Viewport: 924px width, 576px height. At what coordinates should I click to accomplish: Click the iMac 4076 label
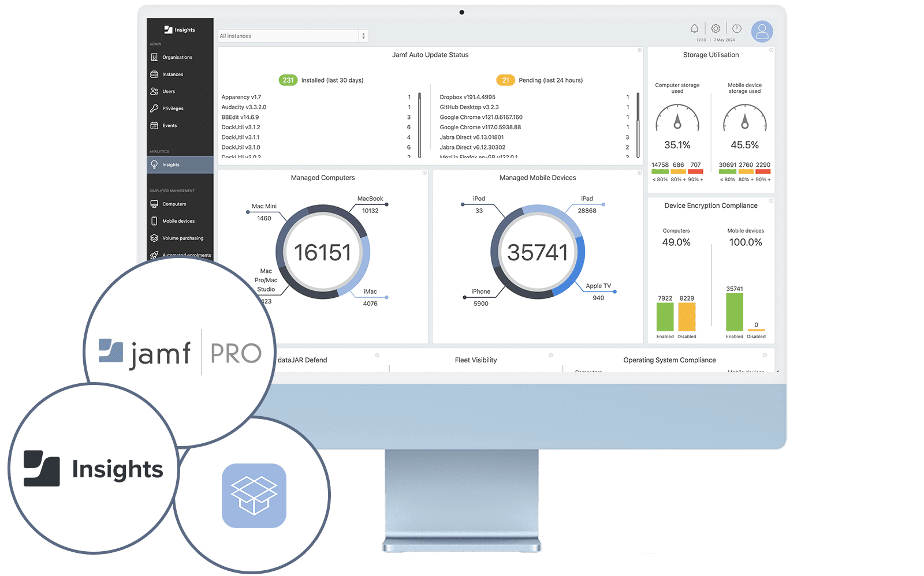coord(370,297)
